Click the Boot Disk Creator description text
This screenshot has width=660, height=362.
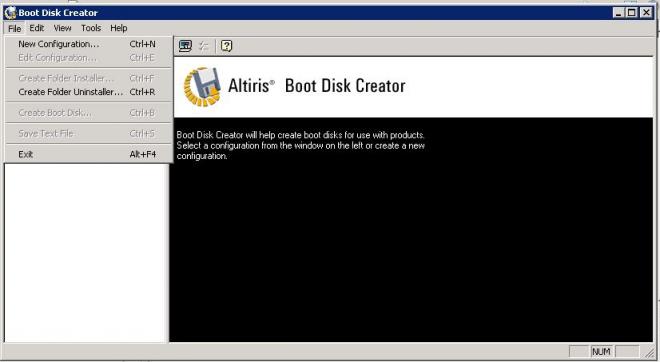[301, 145]
